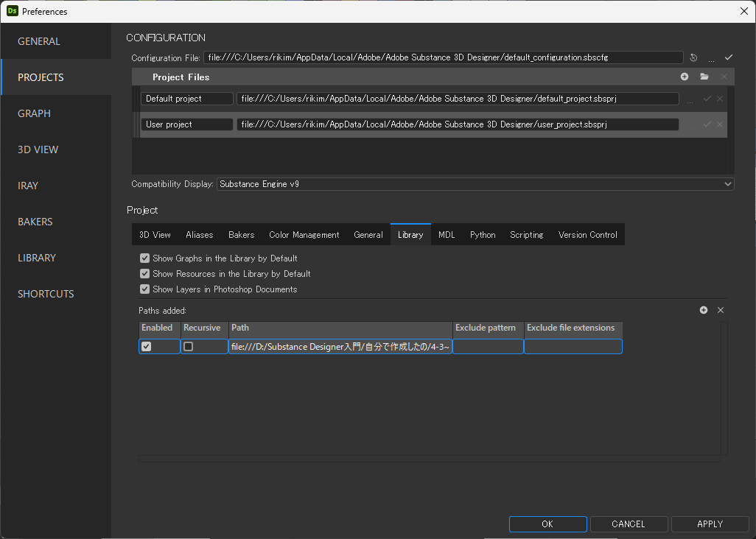Switch to the Bakers project tab

coord(241,235)
